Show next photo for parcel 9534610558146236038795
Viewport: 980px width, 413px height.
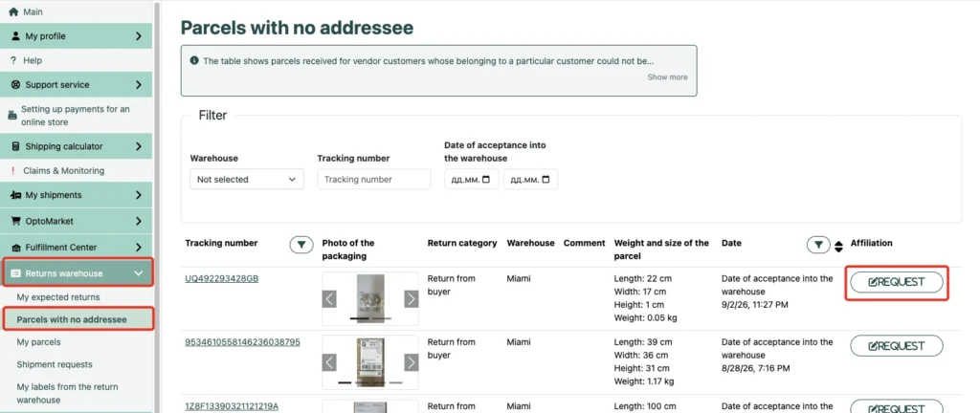[x=412, y=362]
